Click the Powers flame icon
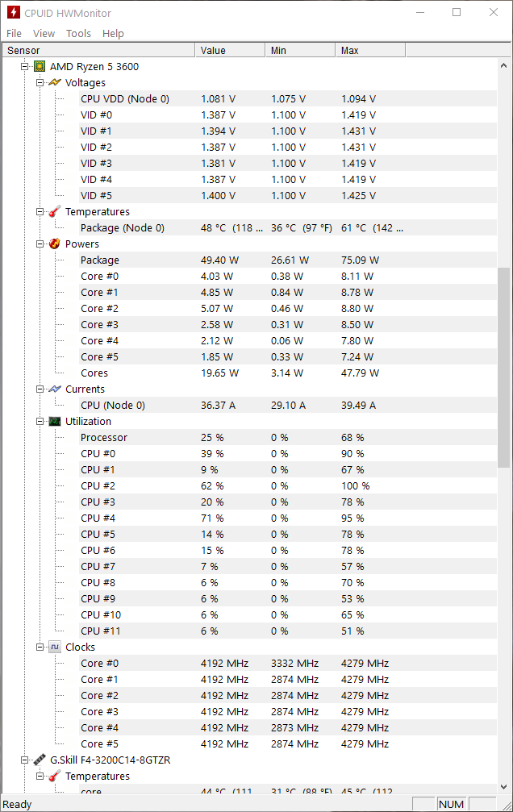 55,244
